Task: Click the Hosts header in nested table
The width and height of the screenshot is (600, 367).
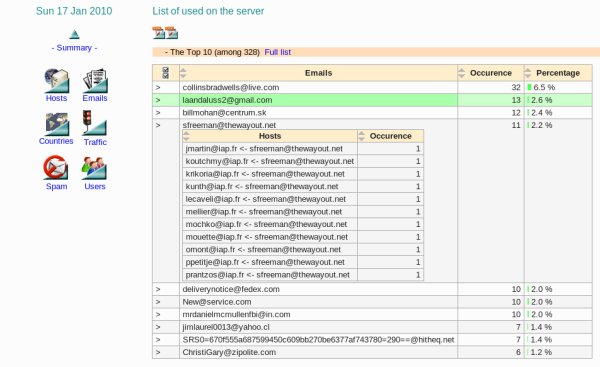Action: (270, 136)
